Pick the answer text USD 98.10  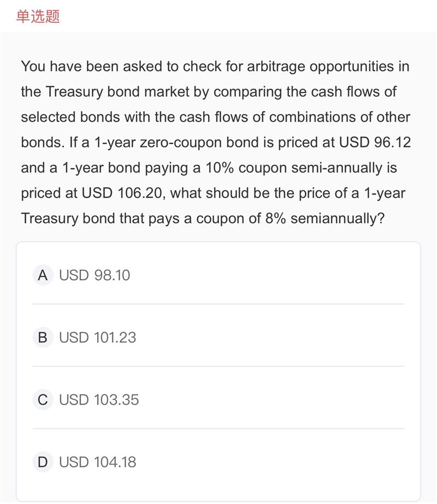(x=95, y=275)
